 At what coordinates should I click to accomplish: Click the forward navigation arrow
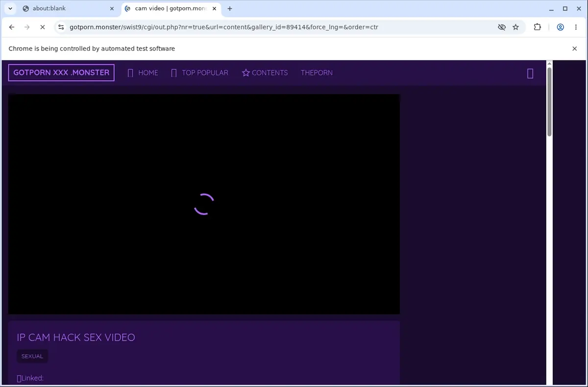[x=27, y=27]
